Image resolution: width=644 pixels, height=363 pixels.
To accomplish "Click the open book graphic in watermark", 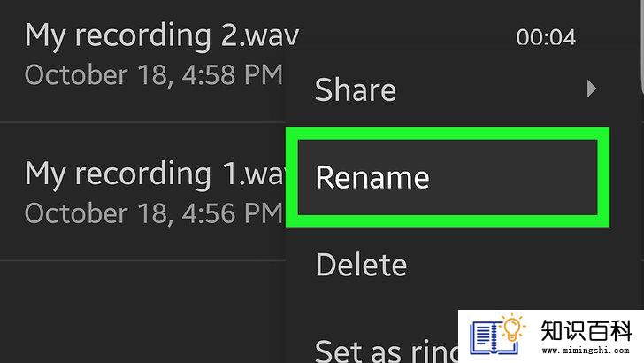I will 493,338.
